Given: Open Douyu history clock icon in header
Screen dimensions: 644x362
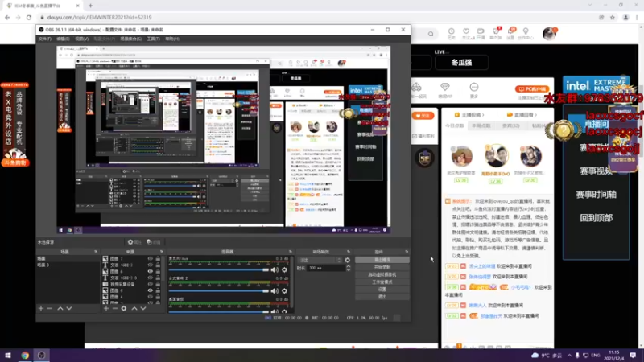Looking at the screenshot, I should (452, 33).
